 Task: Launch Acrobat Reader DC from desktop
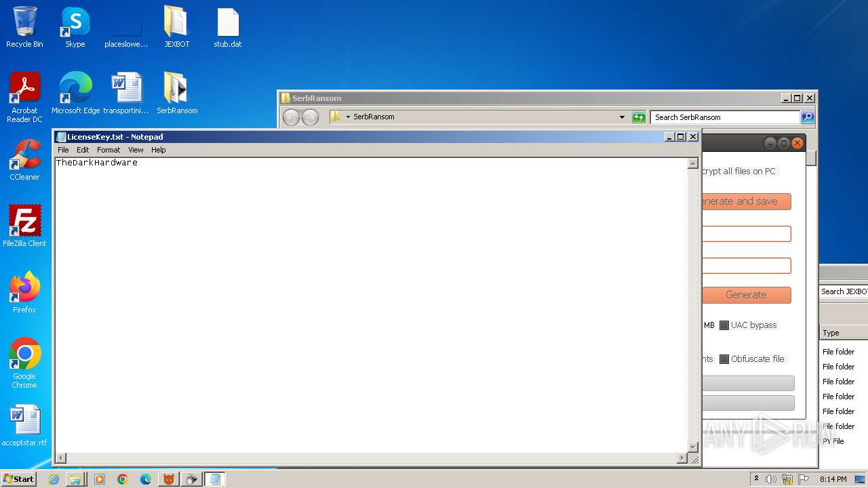pos(24,97)
